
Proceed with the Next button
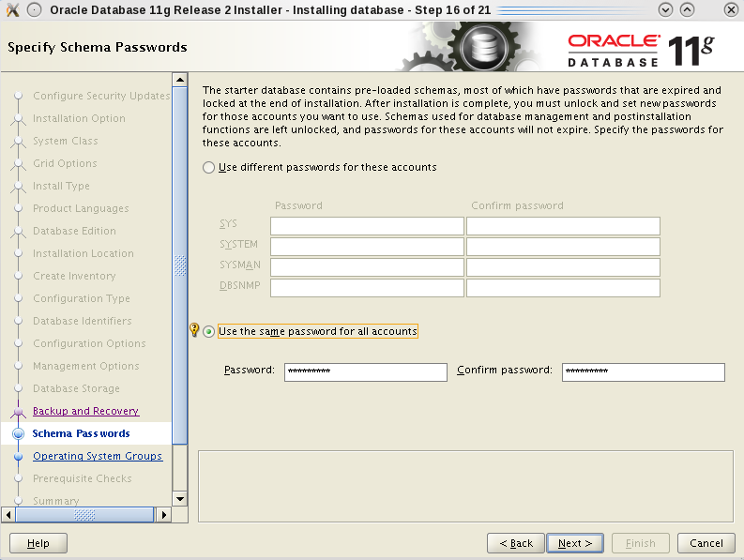click(x=575, y=543)
